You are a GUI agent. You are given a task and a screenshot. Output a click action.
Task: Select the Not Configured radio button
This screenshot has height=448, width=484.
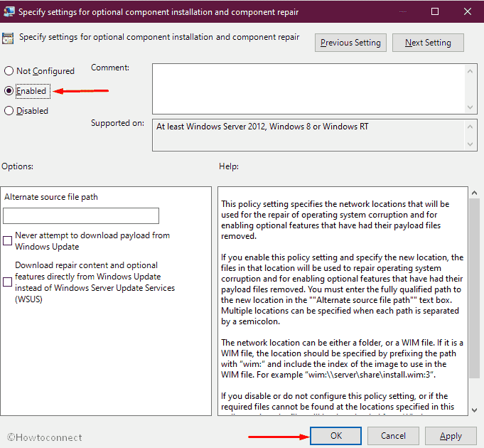[x=9, y=71]
